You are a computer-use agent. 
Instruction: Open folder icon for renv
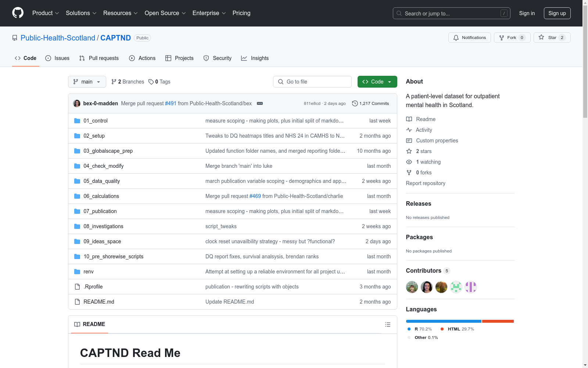[x=77, y=272]
